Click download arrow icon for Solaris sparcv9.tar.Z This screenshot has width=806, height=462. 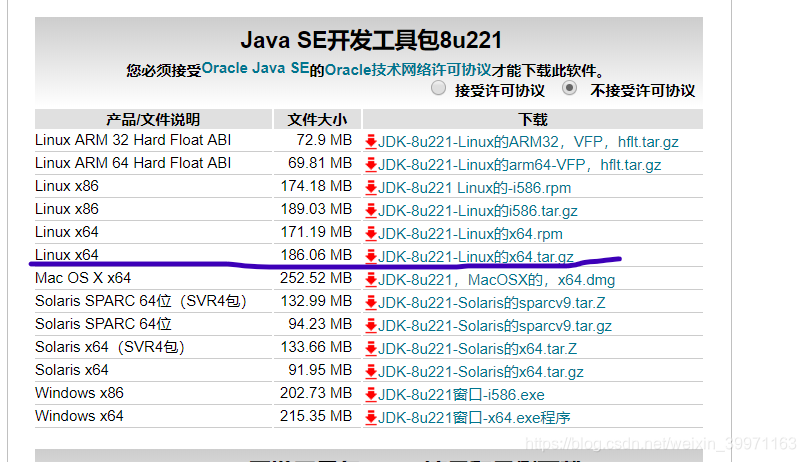371,303
